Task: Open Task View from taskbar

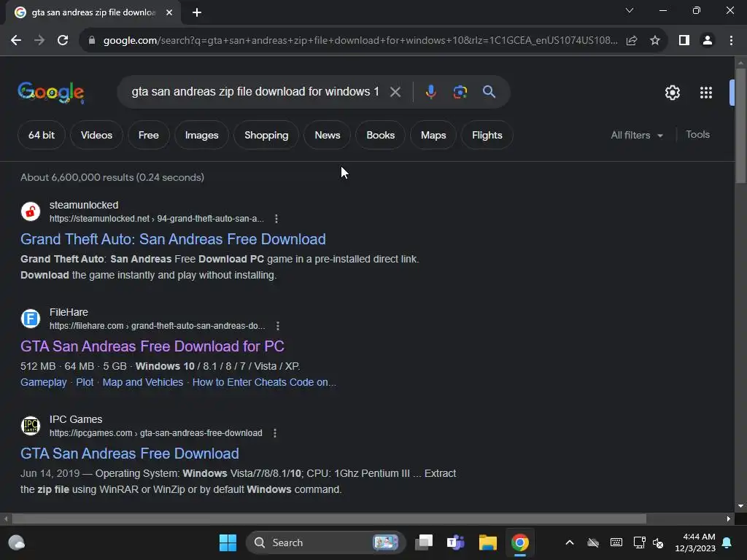Action: pyautogui.click(x=424, y=542)
